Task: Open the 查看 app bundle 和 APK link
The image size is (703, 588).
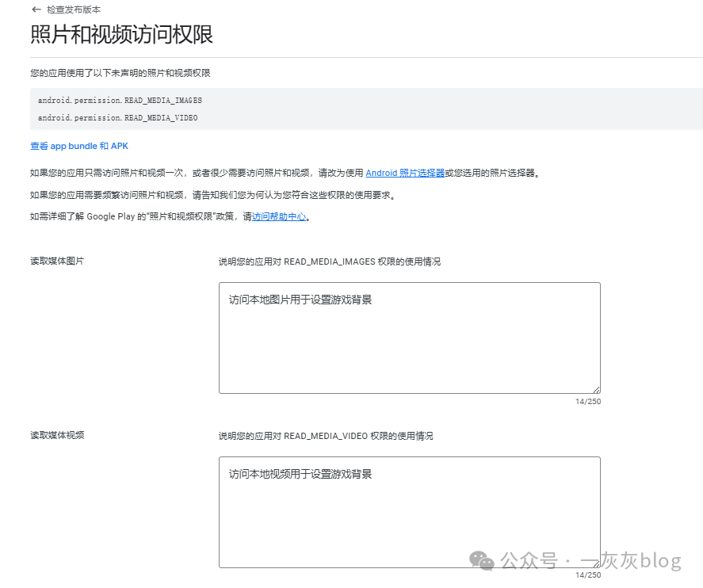Action: (x=78, y=146)
